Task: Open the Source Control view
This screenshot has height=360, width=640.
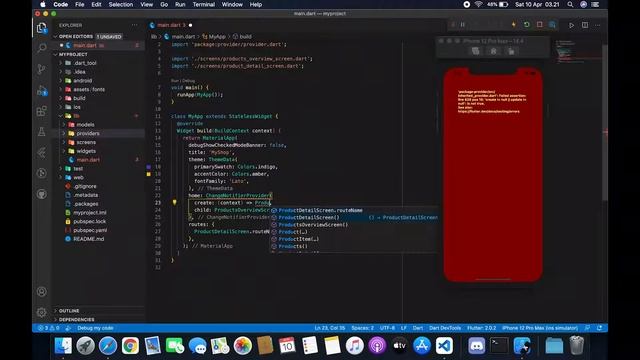Action: tap(42, 69)
